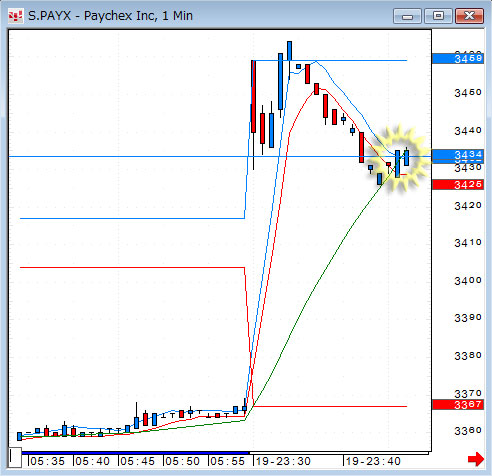Click the 3380 price axis value
The height and width of the screenshot is (476, 492).
[468, 356]
